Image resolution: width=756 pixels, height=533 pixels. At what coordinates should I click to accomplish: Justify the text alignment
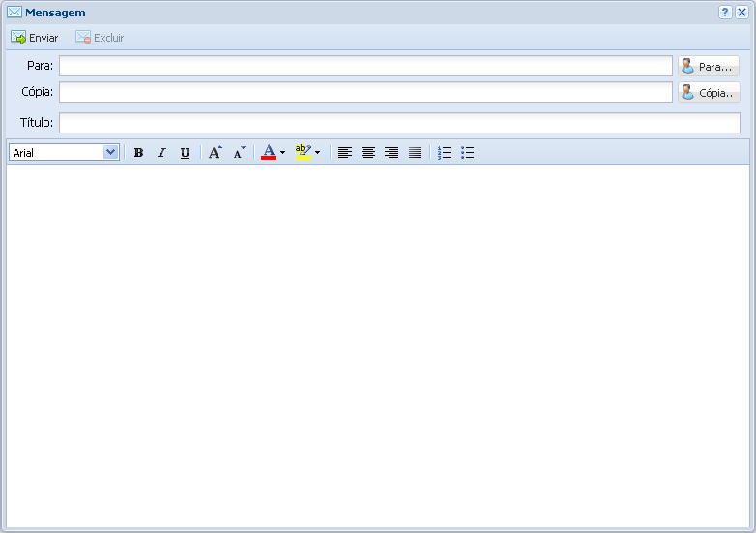[414, 153]
